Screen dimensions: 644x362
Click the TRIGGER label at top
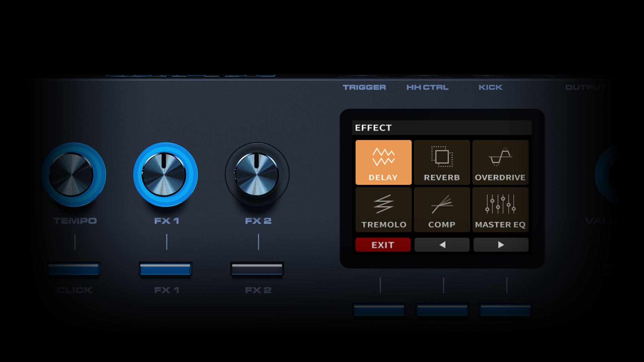(364, 87)
